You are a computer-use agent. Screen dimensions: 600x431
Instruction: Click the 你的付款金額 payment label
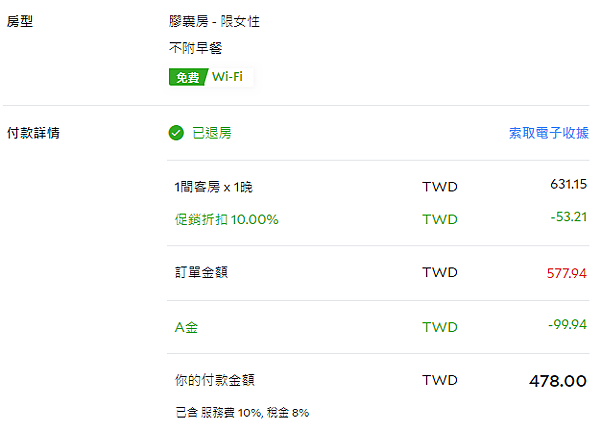(215, 380)
